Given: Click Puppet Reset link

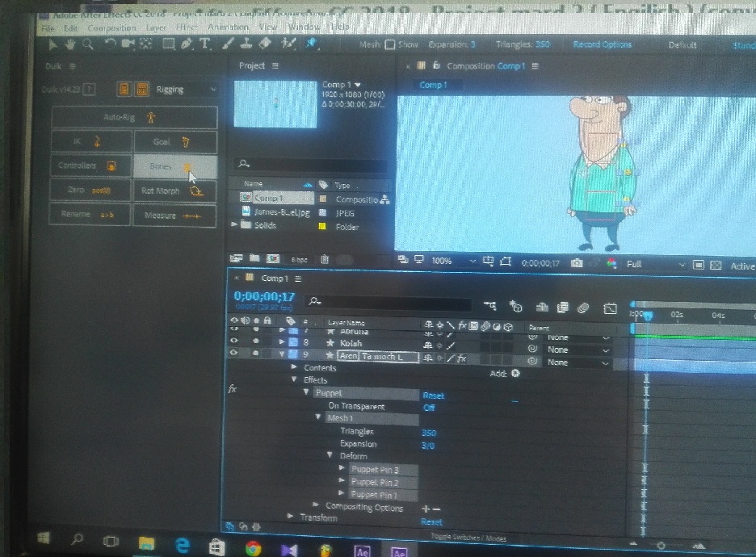Looking at the screenshot, I should [x=433, y=396].
